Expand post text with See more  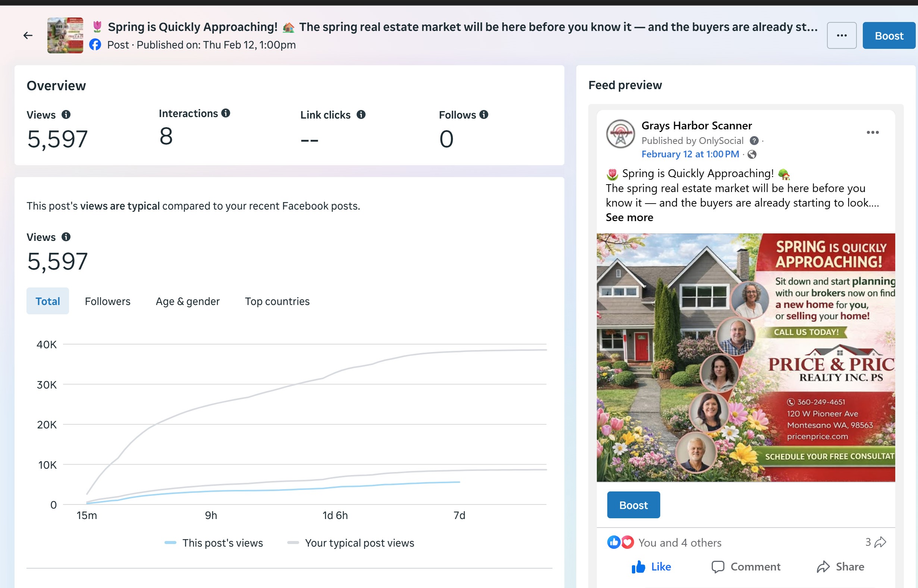[629, 217]
